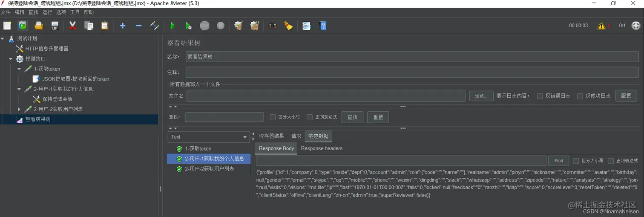Click the Toggle enable/disable toolbar icon
The height and width of the screenshot is (217, 644).
pyautogui.click(x=155, y=26)
